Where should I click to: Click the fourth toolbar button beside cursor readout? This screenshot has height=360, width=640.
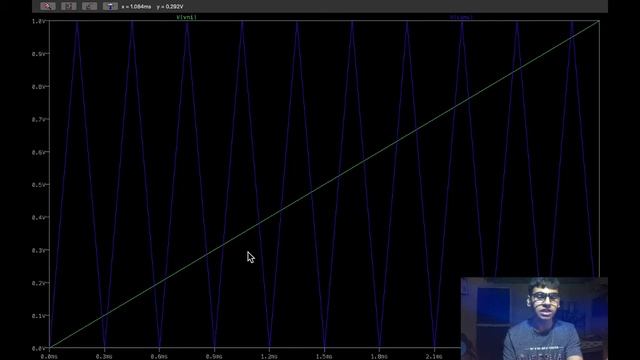coord(110,6)
